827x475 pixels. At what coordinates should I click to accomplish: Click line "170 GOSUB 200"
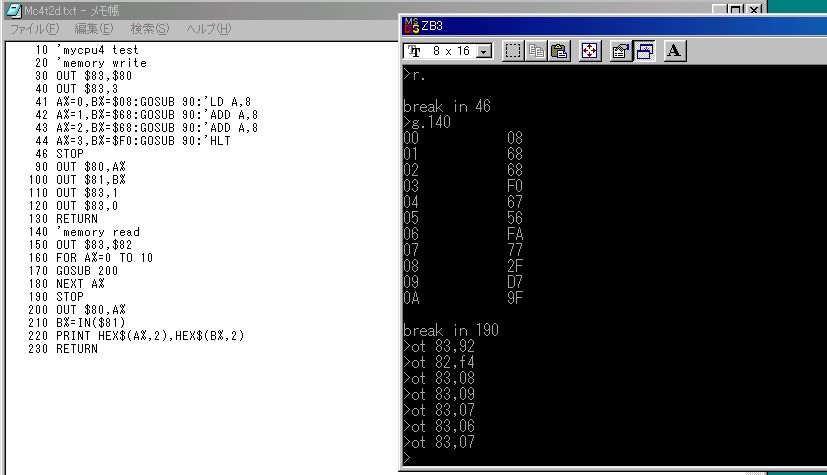(x=73, y=271)
